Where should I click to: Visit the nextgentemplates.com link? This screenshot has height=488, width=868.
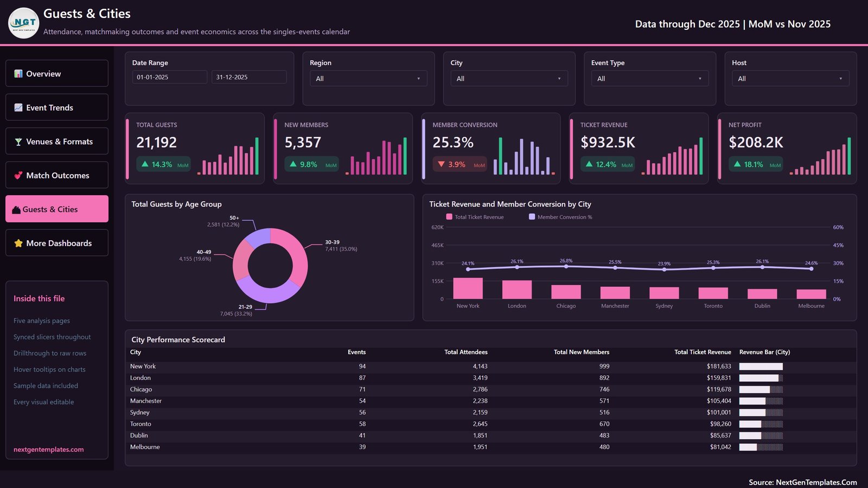pyautogui.click(x=48, y=450)
